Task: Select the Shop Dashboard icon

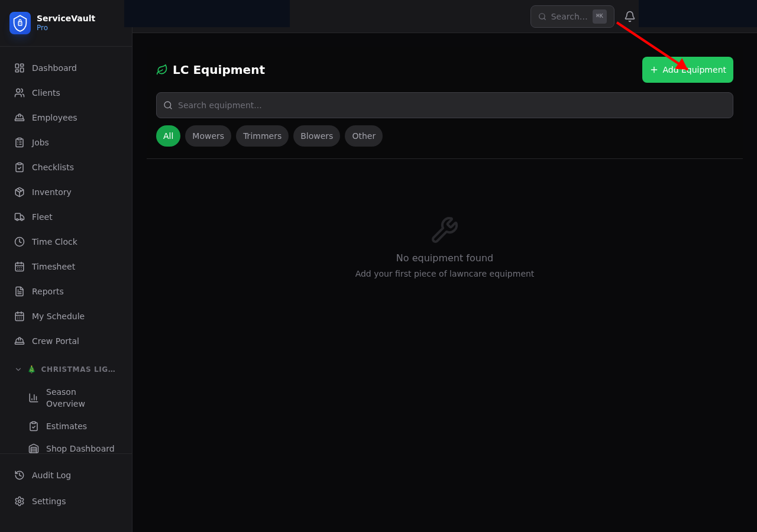Action: [34, 448]
